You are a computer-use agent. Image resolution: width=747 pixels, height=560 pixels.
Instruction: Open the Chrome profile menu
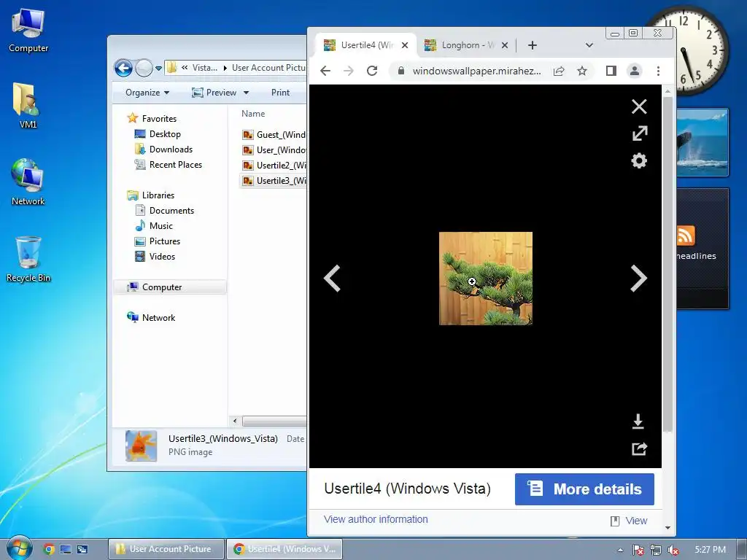(634, 71)
